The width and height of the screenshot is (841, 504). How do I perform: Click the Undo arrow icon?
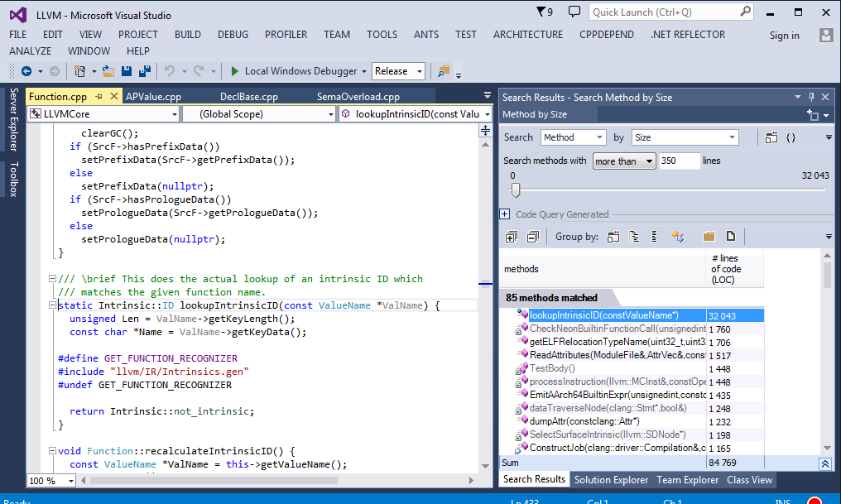170,71
